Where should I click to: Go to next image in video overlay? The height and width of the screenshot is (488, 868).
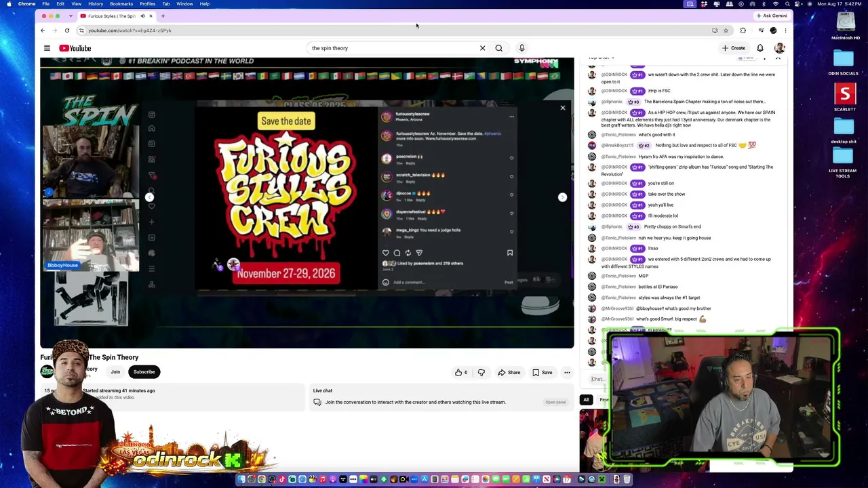coord(562,197)
